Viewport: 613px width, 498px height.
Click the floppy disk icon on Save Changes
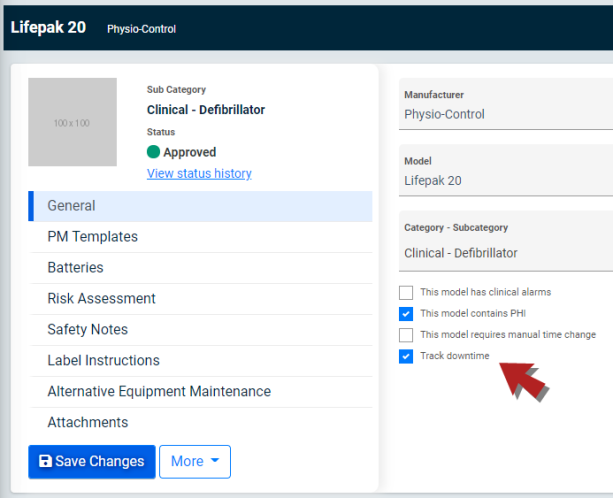(x=45, y=461)
